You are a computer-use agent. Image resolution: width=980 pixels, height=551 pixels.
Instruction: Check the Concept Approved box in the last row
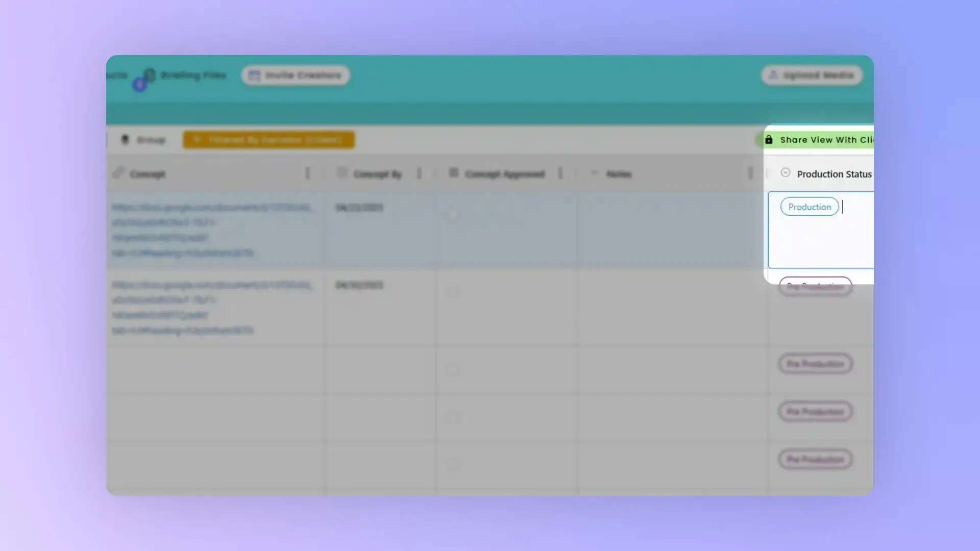[x=453, y=465]
